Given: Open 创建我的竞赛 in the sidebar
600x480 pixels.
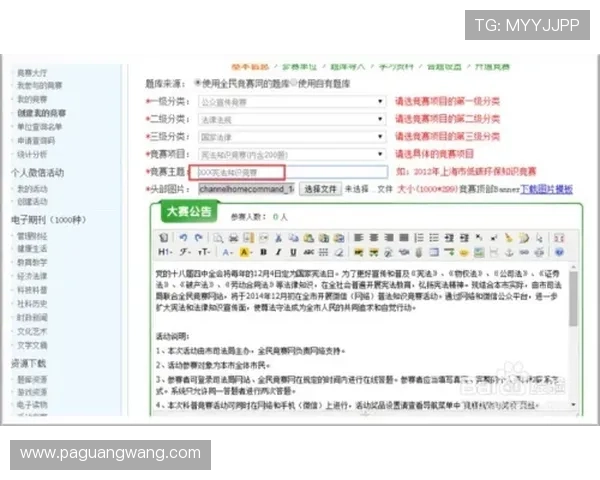Looking at the screenshot, I should (x=41, y=113).
